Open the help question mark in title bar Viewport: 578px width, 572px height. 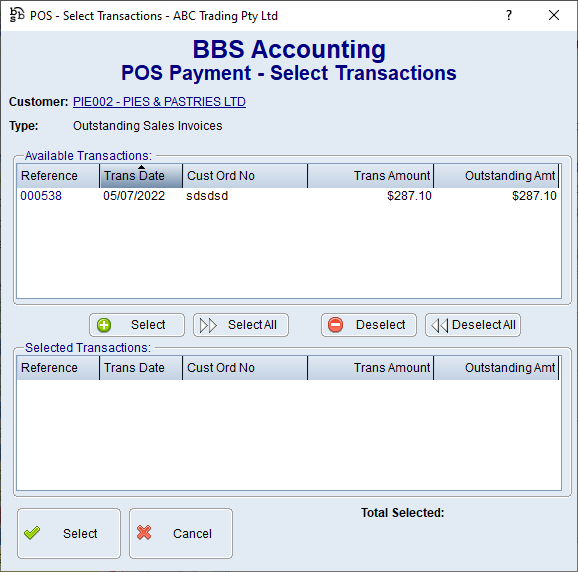509,15
